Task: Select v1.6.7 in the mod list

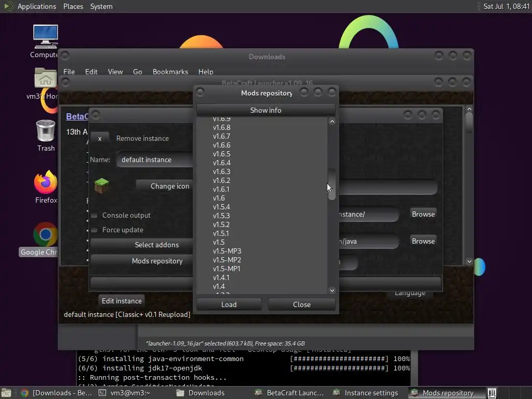Action: click(221, 136)
